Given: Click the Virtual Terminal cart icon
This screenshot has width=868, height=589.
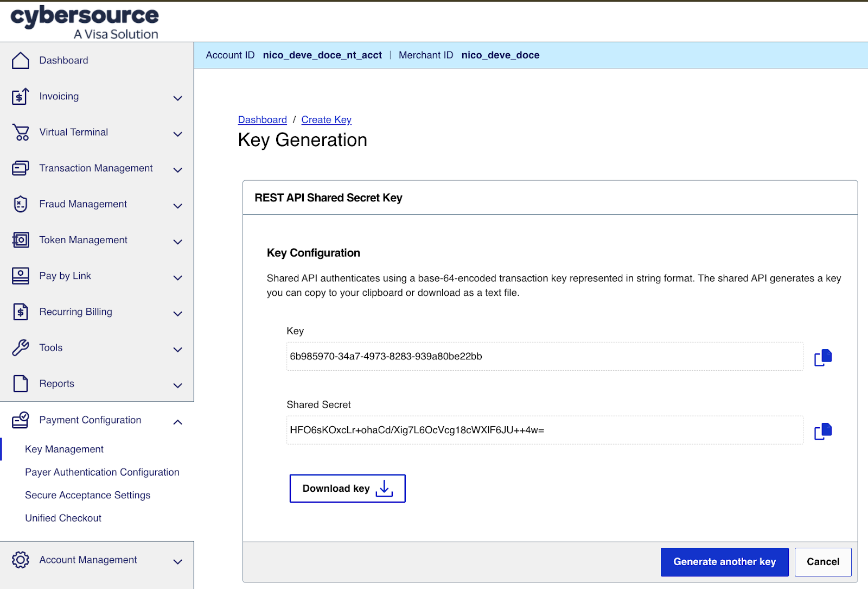Looking at the screenshot, I should tap(21, 132).
